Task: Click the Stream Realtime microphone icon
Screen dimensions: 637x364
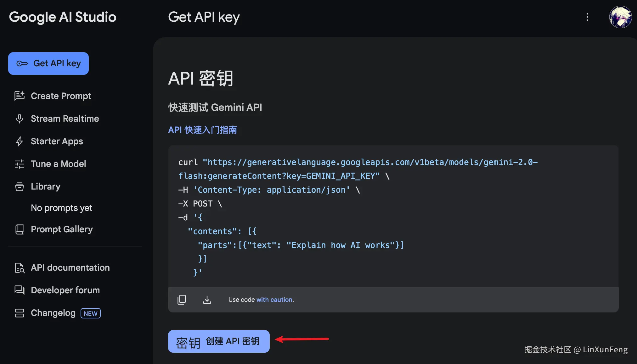Action: pyautogui.click(x=20, y=119)
